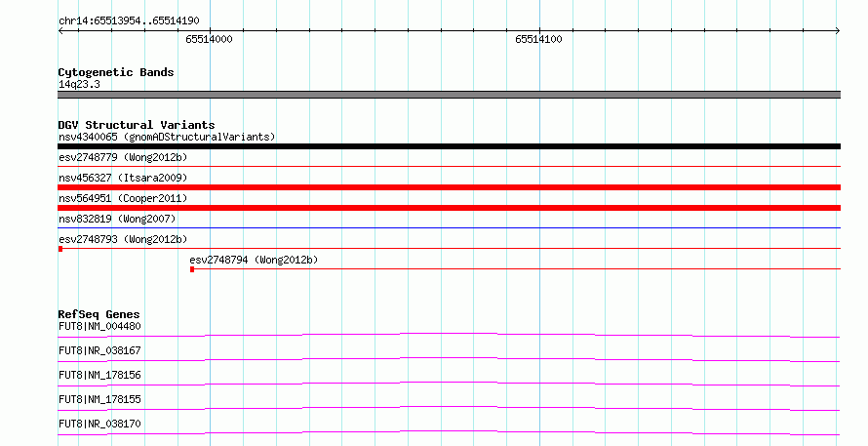Click the left arrow end of the ruler
The height and width of the screenshot is (446, 868).
pos(60,30)
